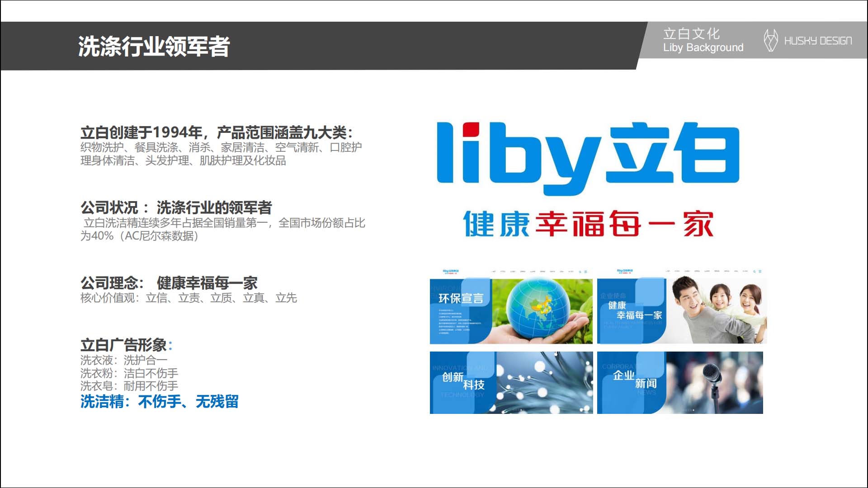The image size is (868, 488).
Task: Open the 企业新闻 microphone thumbnail
Action: (680, 383)
